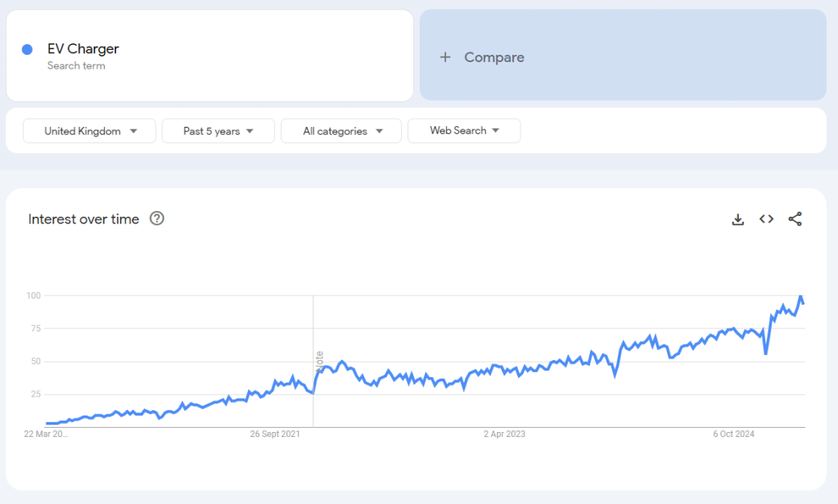Click the 2 Apr 2023 axis label
This screenshot has height=504, width=838.
tap(504, 434)
